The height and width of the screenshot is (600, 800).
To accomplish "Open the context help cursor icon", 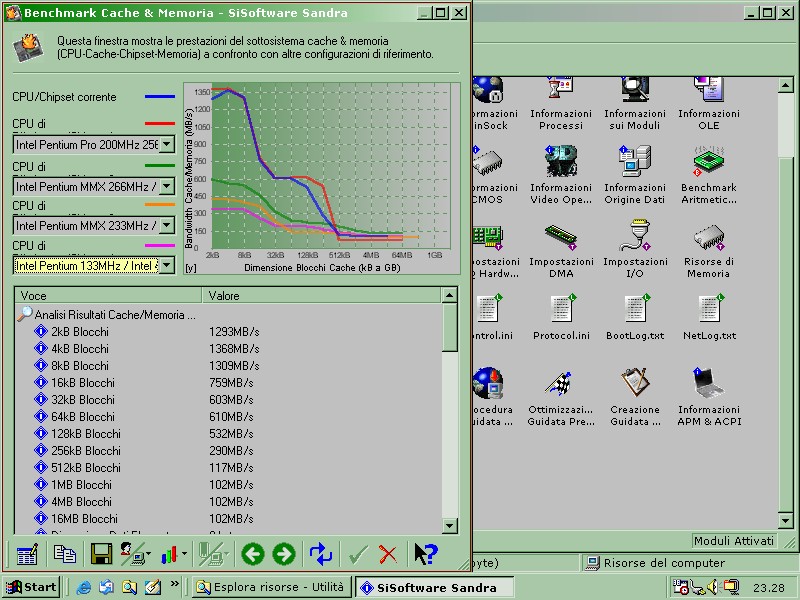I will pyautogui.click(x=426, y=554).
